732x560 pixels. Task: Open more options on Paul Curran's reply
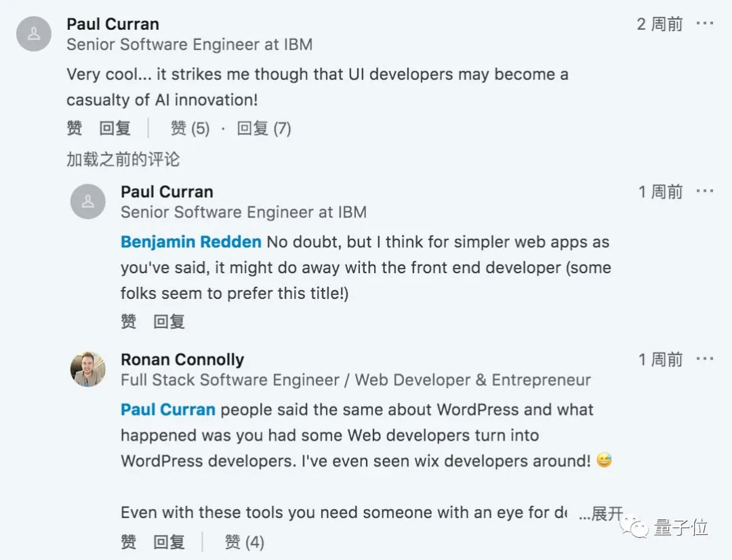click(x=705, y=191)
